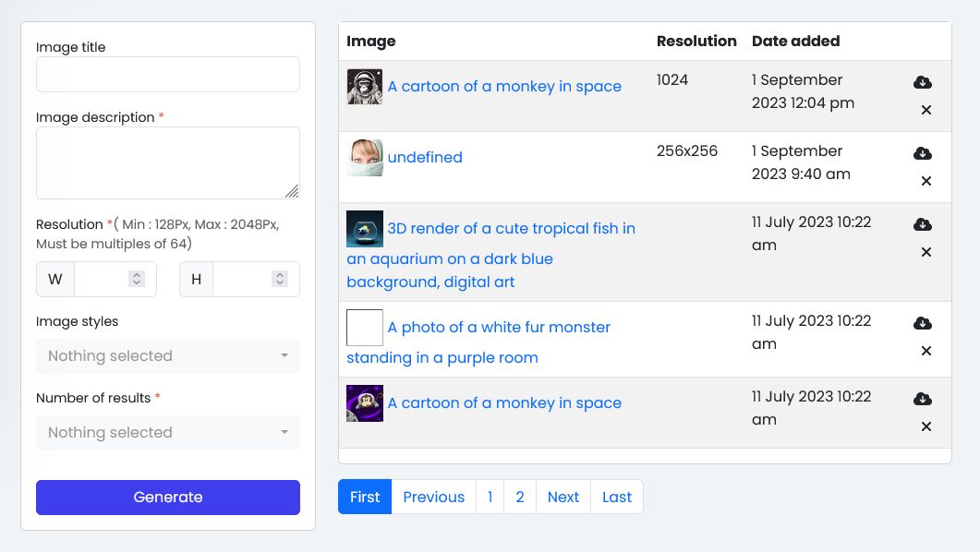This screenshot has width=980, height=552.
Task: Remove the tropical fish aquarium entry
Action: click(926, 252)
